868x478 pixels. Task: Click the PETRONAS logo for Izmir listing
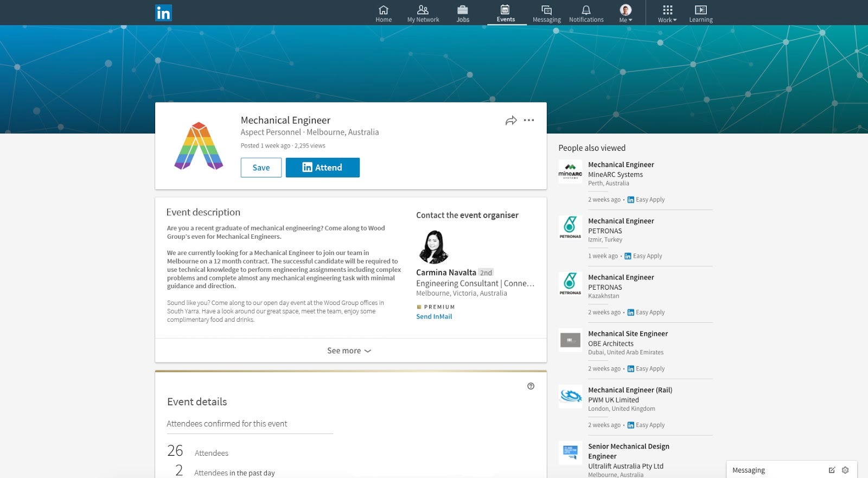[x=570, y=228]
